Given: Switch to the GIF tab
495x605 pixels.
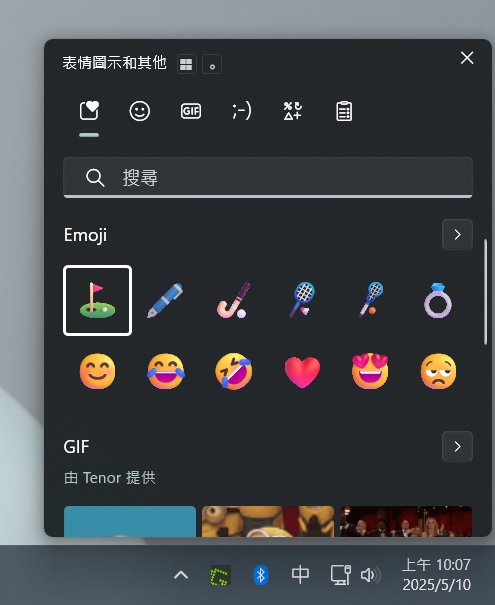Looking at the screenshot, I should (191, 111).
